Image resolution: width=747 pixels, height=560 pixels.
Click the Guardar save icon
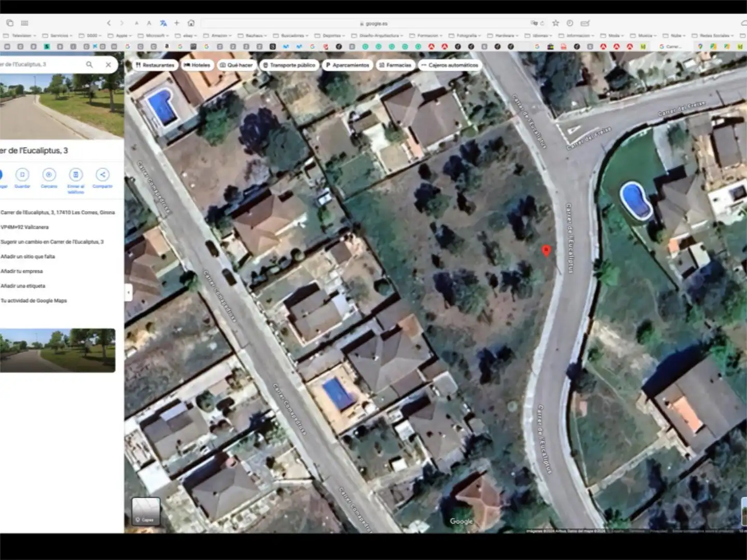click(22, 175)
